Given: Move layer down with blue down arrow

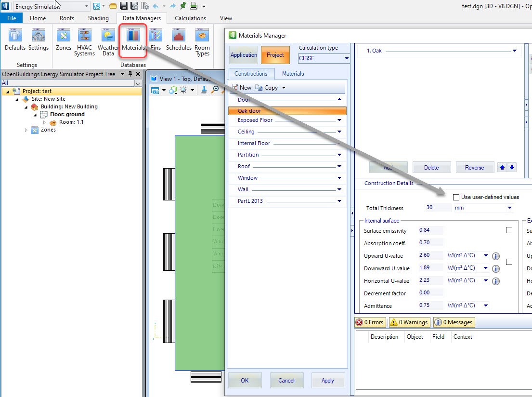Looking at the screenshot, I should [x=512, y=167].
